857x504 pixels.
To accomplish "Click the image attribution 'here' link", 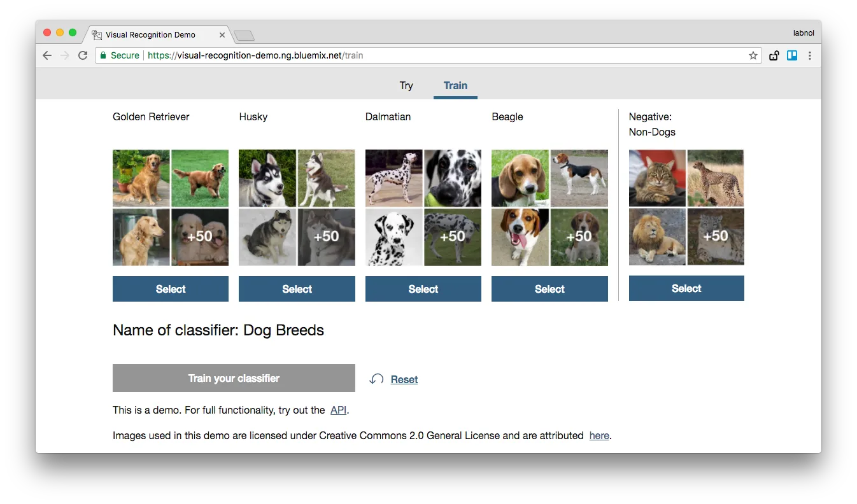I will click(598, 435).
